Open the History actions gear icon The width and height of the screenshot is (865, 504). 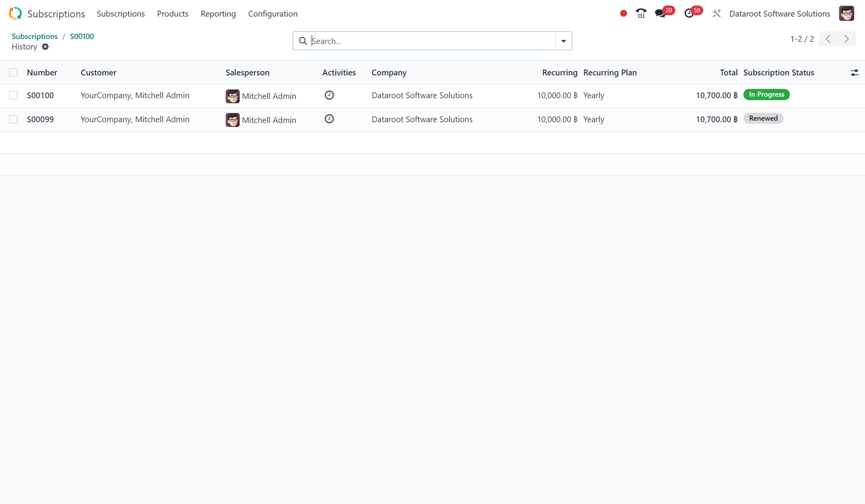pyautogui.click(x=45, y=47)
